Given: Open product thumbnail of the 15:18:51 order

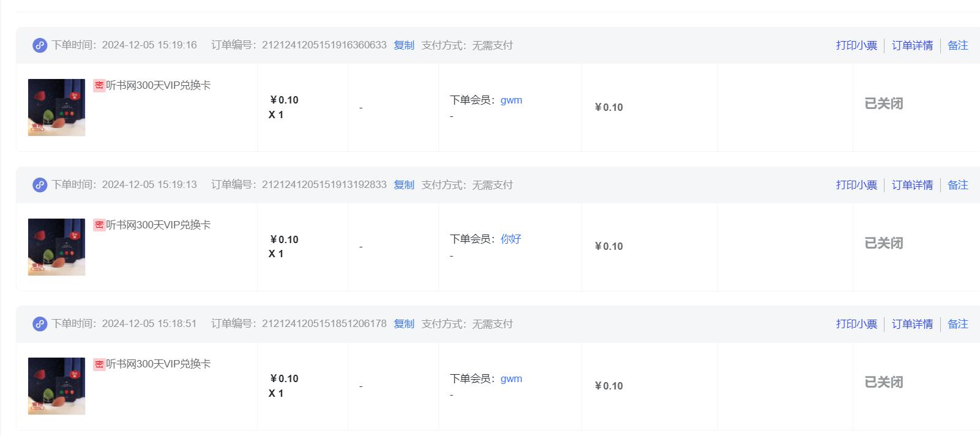Looking at the screenshot, I should (x=56, y=386).
